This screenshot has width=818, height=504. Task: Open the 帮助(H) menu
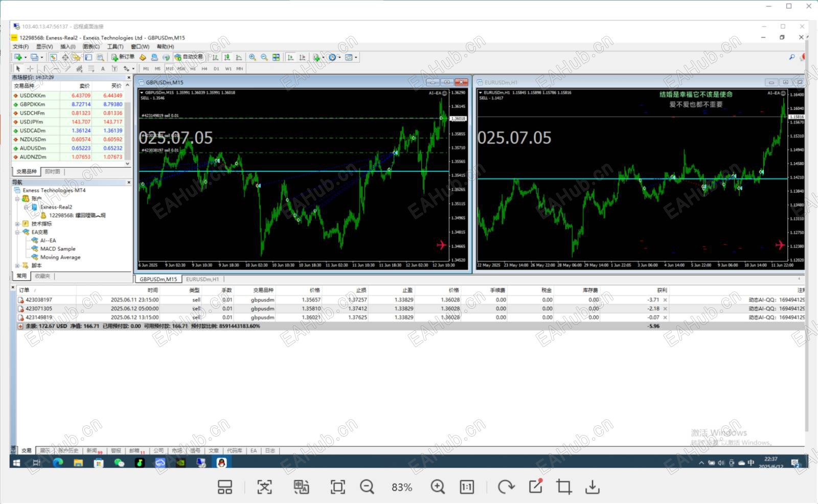165,47
